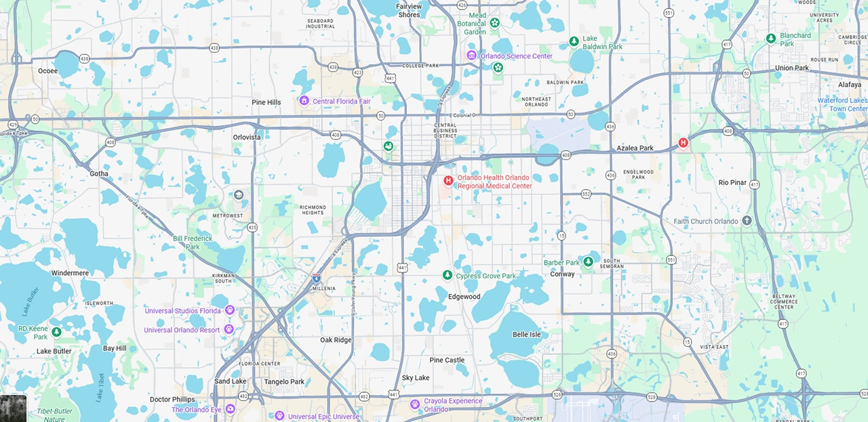Click the Gotha label
The height and width of the screenshot is (422, 868).
coord(99,173)
